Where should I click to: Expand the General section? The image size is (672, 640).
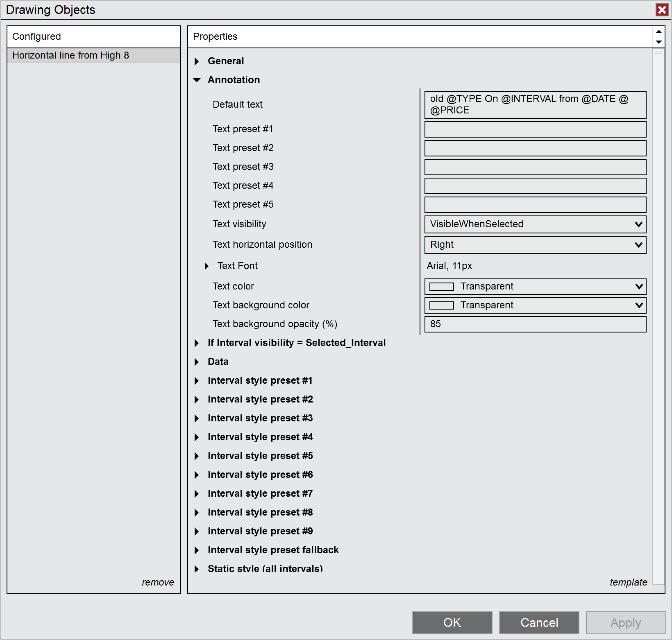coord(197,61)
